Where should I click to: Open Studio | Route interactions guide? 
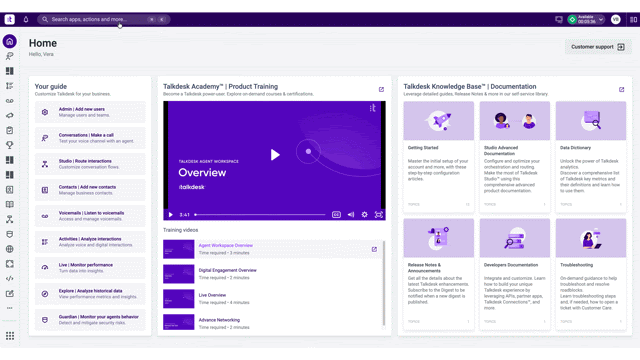pyautogui.click(x=90, y=164)
